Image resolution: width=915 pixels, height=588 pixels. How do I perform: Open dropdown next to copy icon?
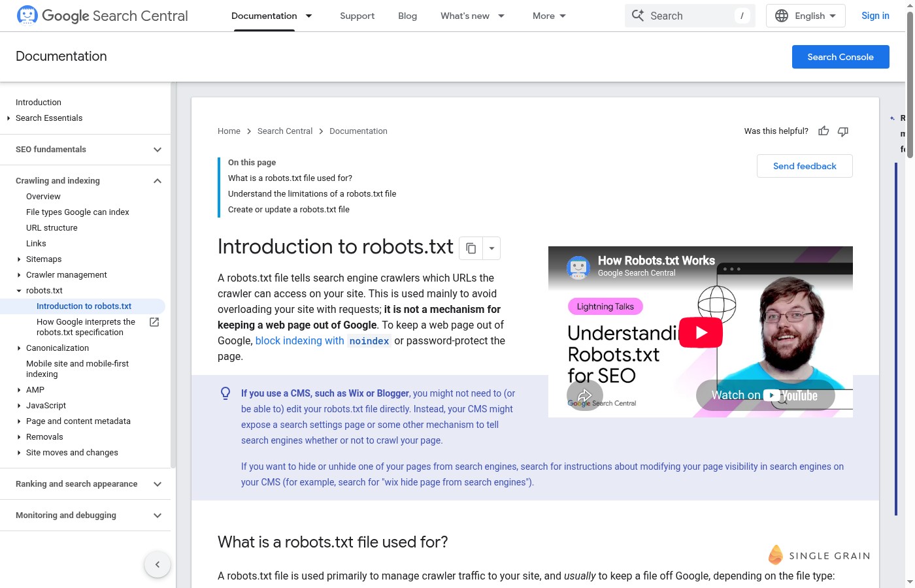[x=491, y=248]
